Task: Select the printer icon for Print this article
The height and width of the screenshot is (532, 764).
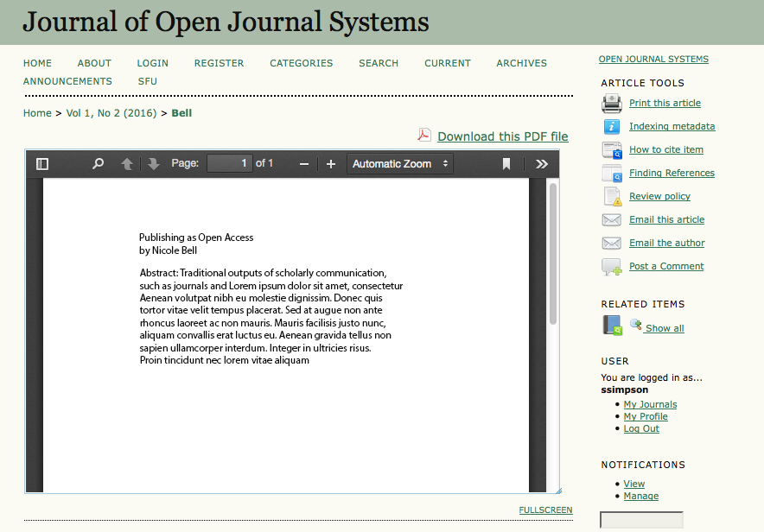Action: click(611, 103)
